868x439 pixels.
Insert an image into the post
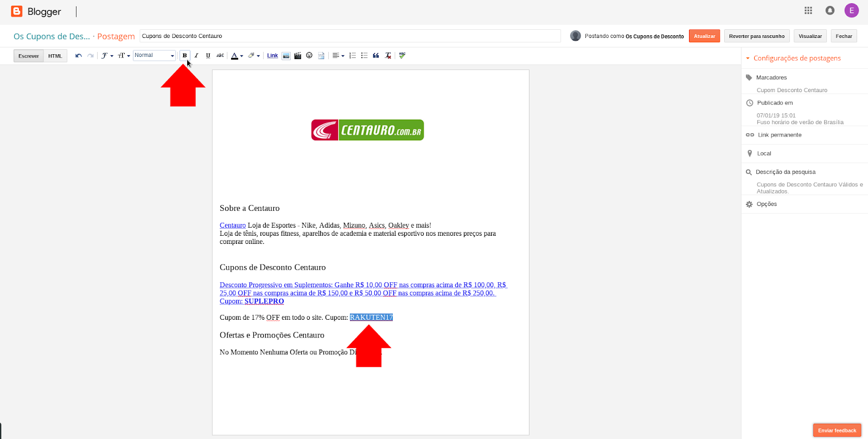click(x=286, y=56)
